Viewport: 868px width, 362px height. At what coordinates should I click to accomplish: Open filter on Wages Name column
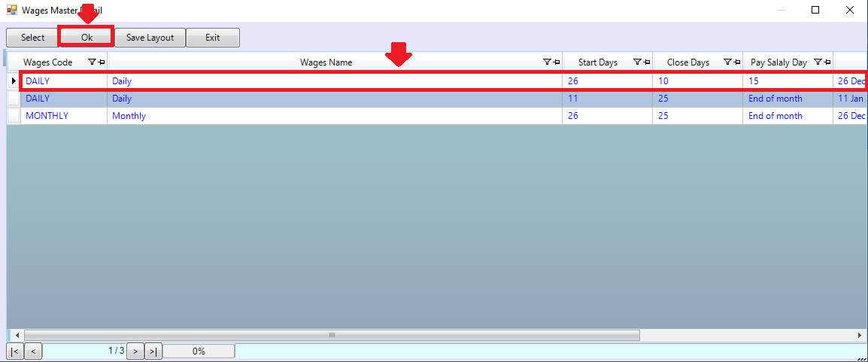click(x=547, y=62)
